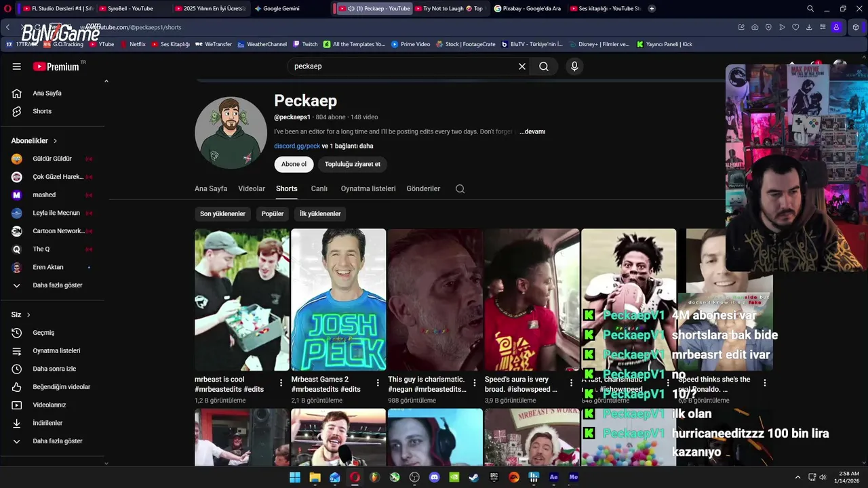
Task: Click the magnifier search button
Action: coord(544,66)
